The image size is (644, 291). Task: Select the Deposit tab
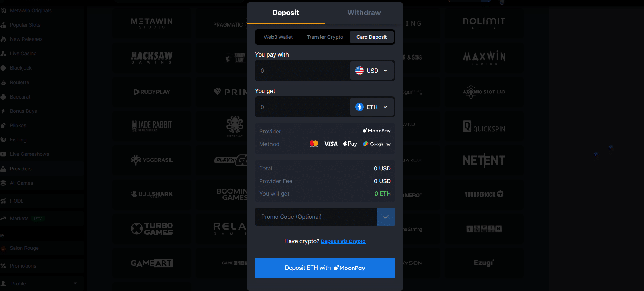point(285,13)
